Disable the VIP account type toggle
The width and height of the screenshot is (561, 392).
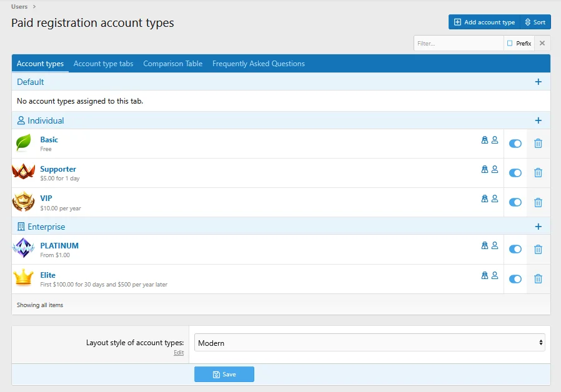(x=515, y=202)
